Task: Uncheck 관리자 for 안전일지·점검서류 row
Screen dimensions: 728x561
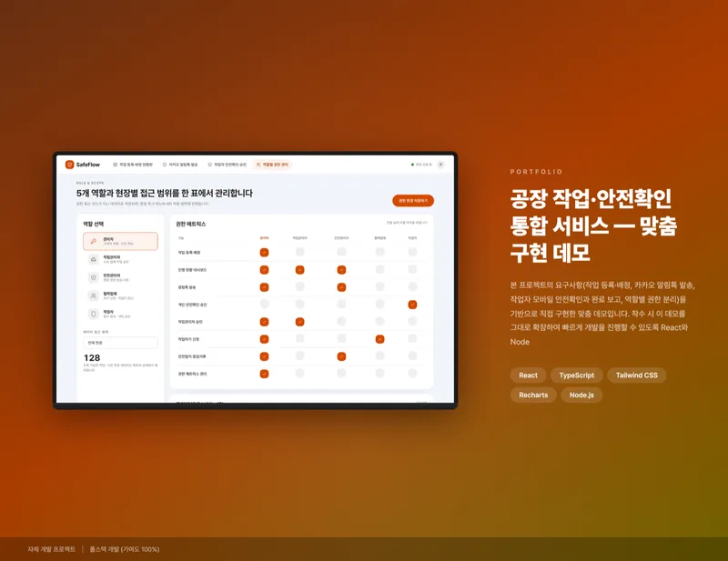Action: pyautogui.click(x=264, y=356)
